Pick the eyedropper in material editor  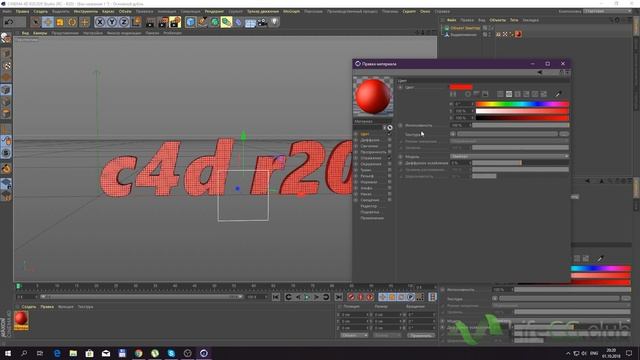[558, 94]
